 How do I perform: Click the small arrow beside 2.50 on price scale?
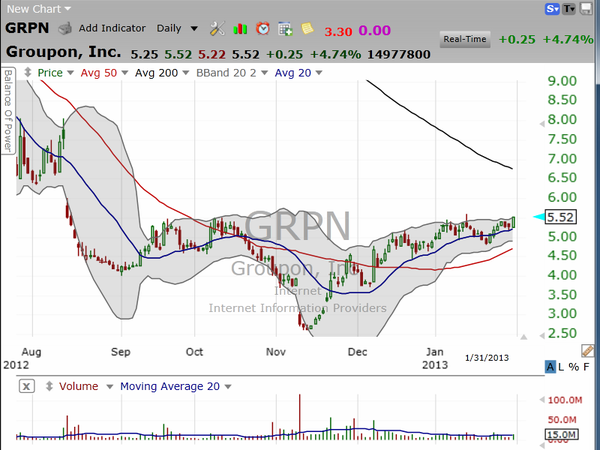coord(542,336)
